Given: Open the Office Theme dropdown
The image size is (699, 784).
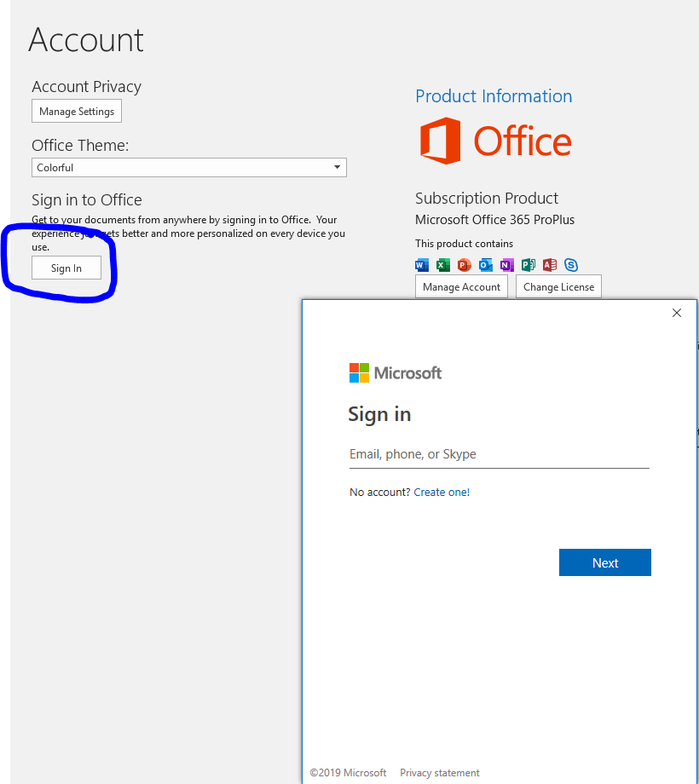Looking at the screenshot, I should (189, 168).
